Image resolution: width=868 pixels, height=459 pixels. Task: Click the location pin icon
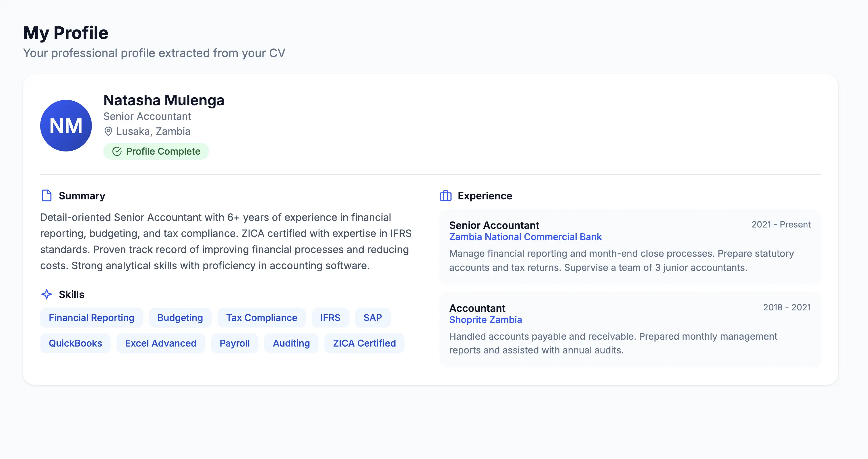click(x=108, y=131)
